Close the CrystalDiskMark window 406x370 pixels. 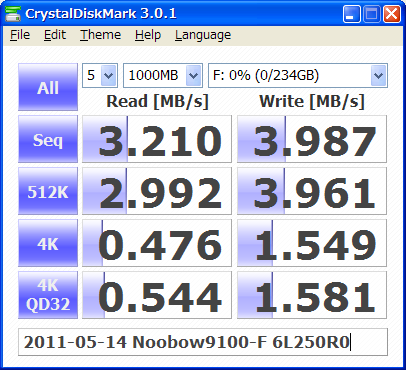[392, 14]
